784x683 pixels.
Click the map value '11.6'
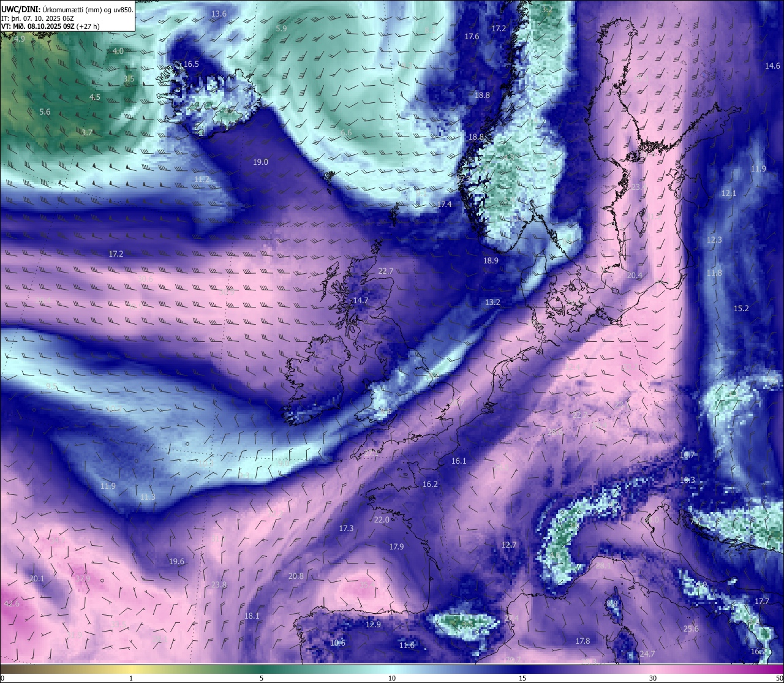point(407,645)
